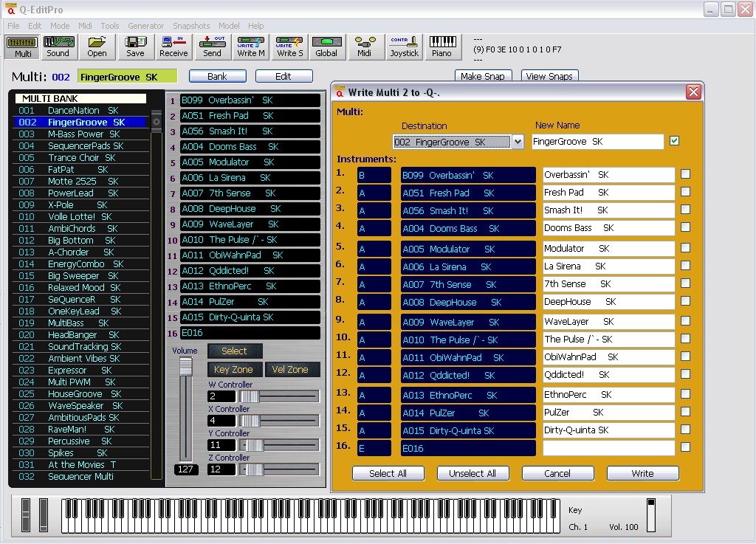Click the Joystick toolbar icon
The height and width of the screenshot is (544, 756).
tap(404, 47)
